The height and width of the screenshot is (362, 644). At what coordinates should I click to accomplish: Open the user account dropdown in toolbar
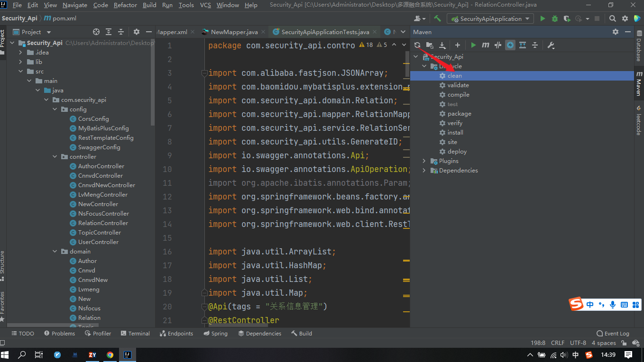pyautogui.click(x=420, y=18)
